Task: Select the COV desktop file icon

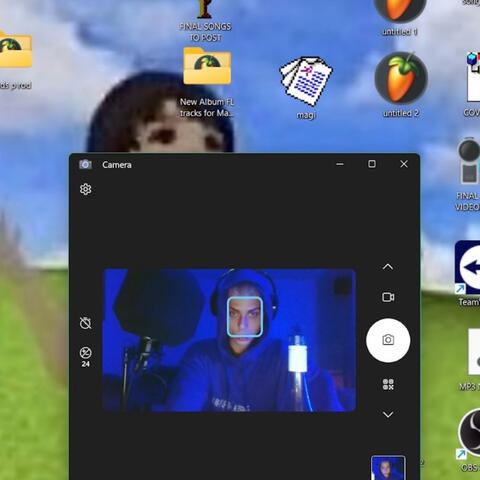Action: click(473, 84)
